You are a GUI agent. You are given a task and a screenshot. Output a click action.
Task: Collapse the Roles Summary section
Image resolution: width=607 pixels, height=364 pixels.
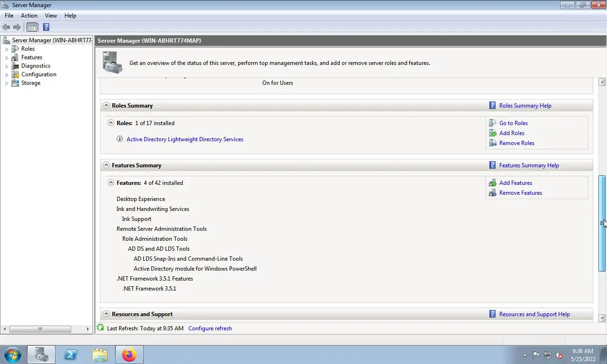tap(106, 105)
